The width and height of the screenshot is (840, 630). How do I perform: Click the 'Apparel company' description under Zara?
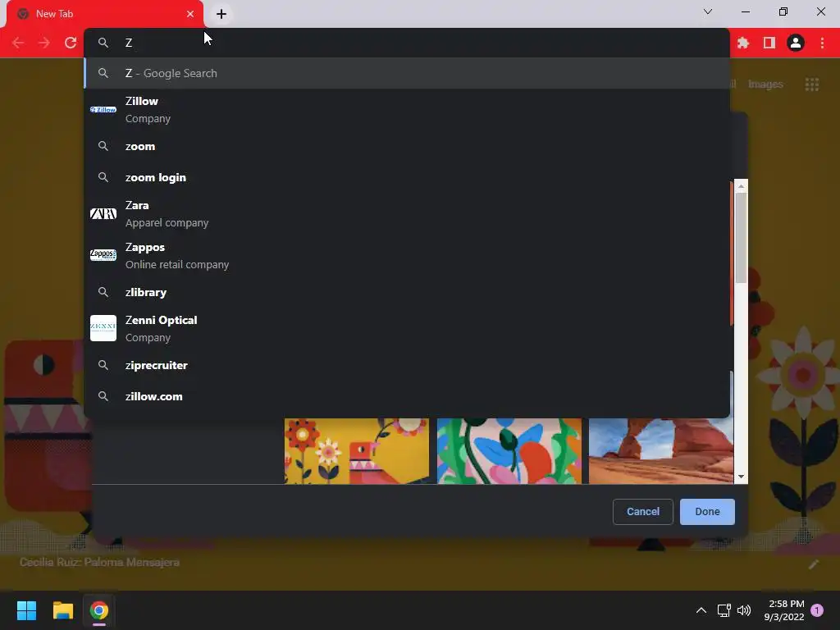tap(167, 223)
